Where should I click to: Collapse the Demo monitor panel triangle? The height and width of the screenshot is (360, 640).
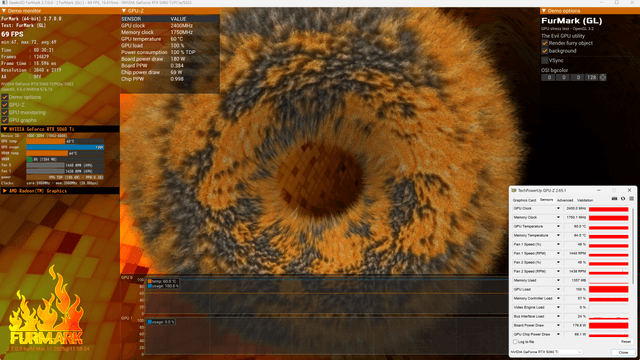click(x=4, y=11)
